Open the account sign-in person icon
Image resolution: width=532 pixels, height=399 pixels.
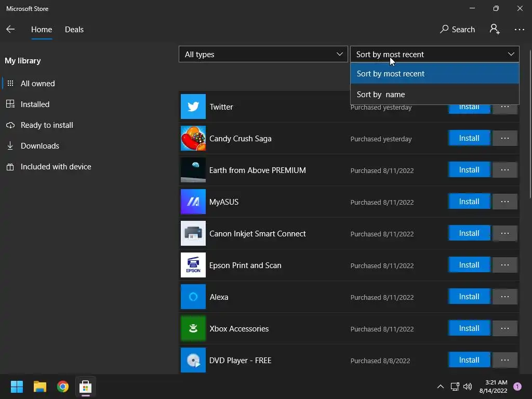pyautogui.click(x=495, y=29)
